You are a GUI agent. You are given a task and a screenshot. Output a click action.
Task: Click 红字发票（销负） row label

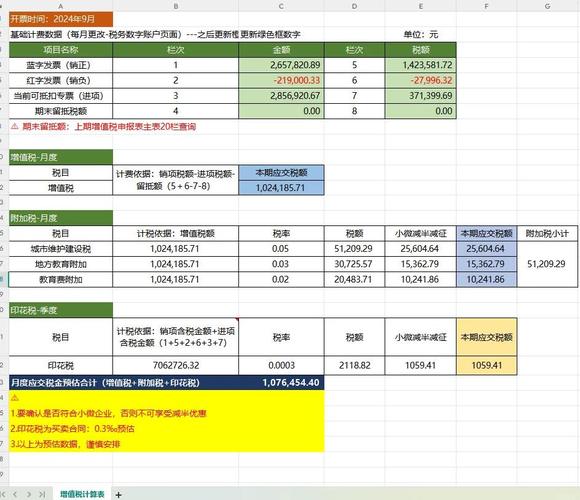(x=61, y=80)
